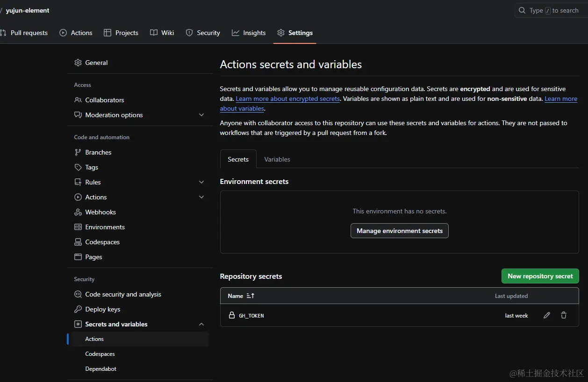Click the gear icon beside General
This screenshot has height=382, width=588.
(78, 63)
